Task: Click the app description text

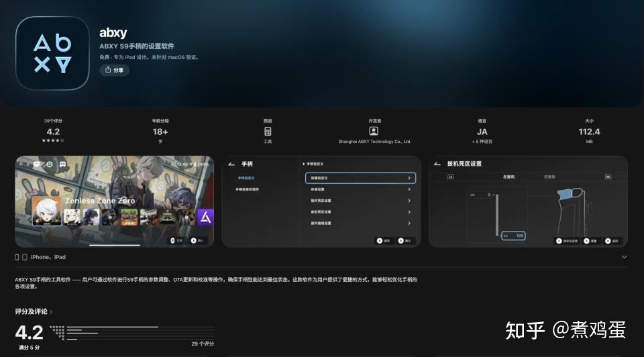Action: pyautogui.click(x=216, y=283)
